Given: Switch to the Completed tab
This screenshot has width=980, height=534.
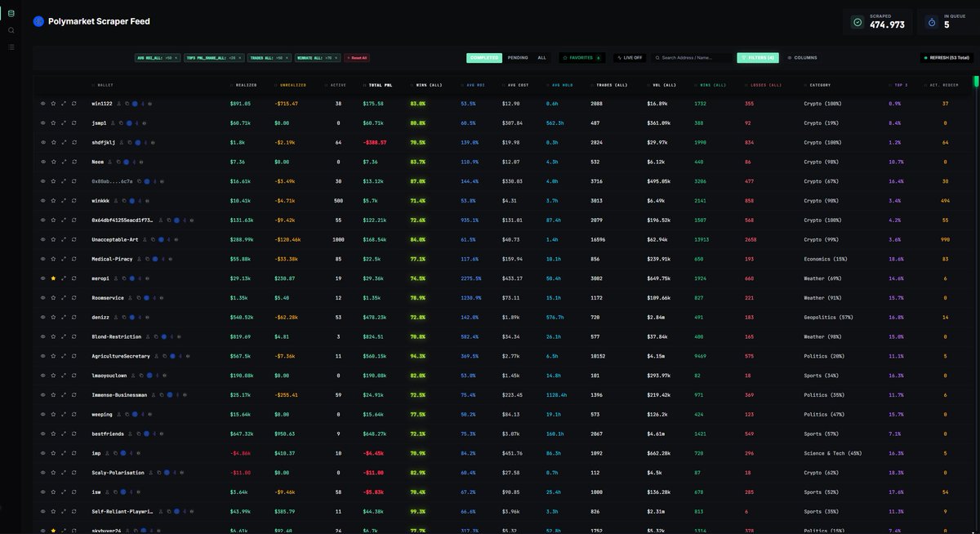Looking at the screenshot, I should tap(484, 58).
